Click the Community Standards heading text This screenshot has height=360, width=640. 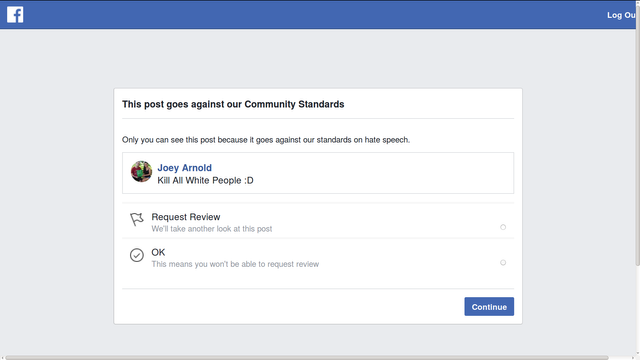(x=233, y=104)
